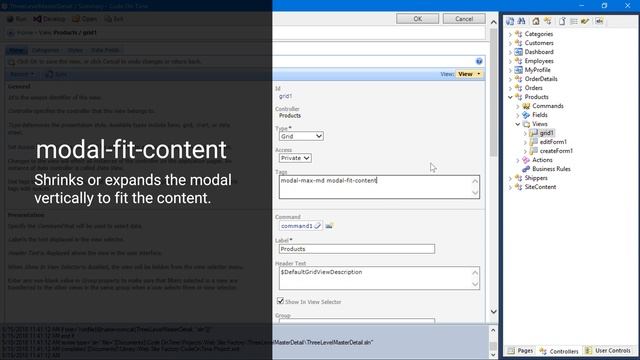The height and width of the screenshot is (360, 640).
Task: Expand the Customers tree node
Action: (510, 43)
